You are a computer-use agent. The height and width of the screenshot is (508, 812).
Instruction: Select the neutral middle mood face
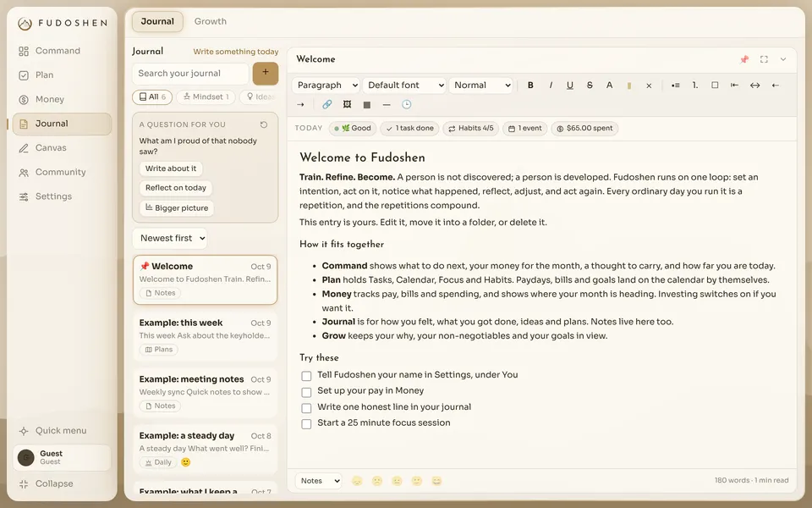[x=397, y=481]
